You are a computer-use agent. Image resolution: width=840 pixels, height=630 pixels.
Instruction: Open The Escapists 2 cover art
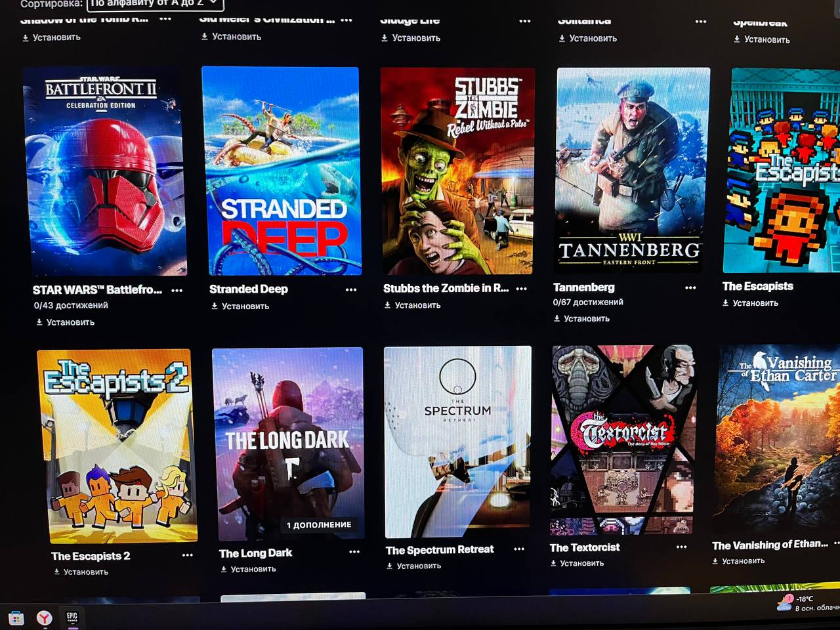[x=116, y=446]
